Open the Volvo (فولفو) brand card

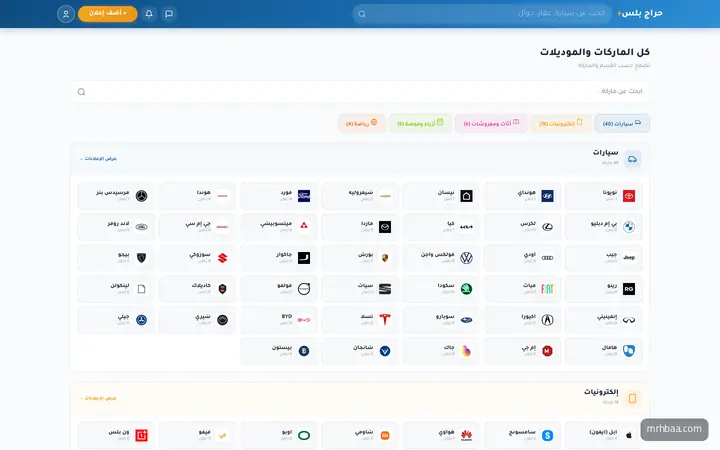(278, 289)
